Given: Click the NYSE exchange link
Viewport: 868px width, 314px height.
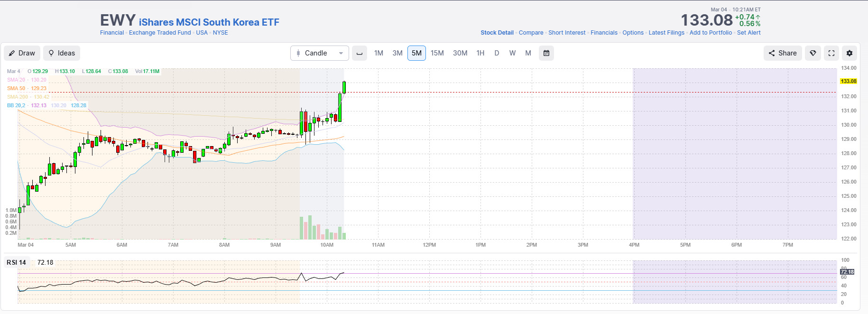Looking at the screenshot, I should pos(220,33).
